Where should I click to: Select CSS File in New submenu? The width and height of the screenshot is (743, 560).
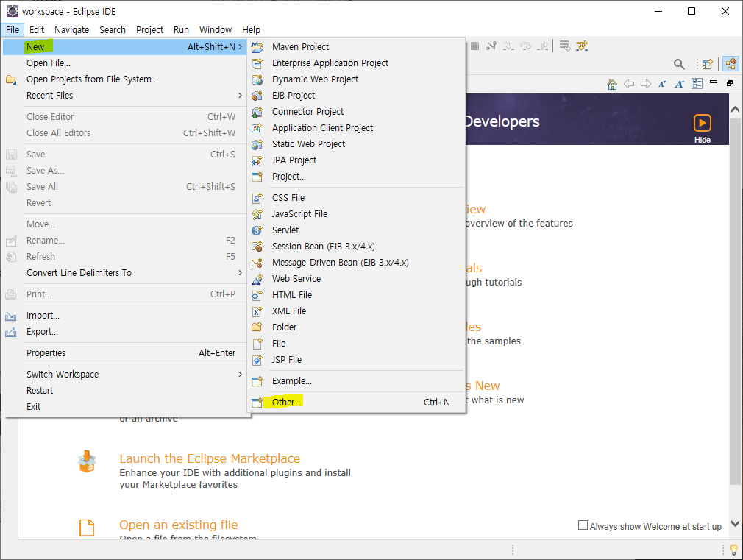[356, 198]
